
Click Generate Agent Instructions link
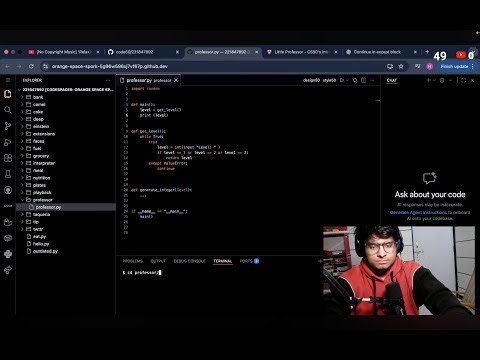[x=418, y=212]
